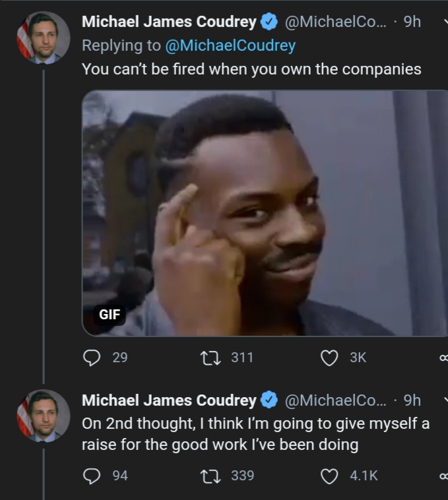Retweet the tweet showing 339 retweets
Screen dimensions: 448x500
(210, 476)
